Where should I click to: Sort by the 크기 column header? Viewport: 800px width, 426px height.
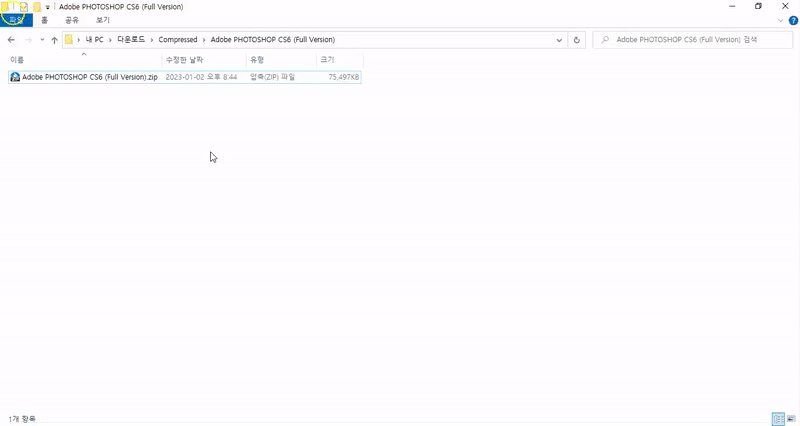coord(339,60)
